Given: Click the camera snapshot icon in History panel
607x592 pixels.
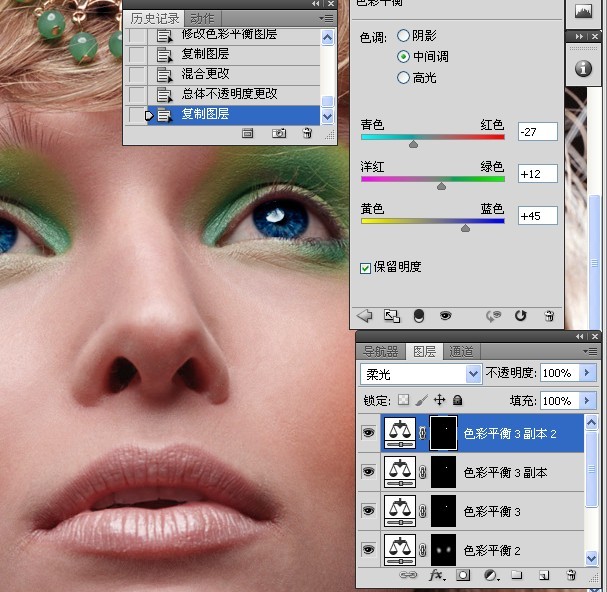Looking at the screenshot, I should [x=279, y=134].
